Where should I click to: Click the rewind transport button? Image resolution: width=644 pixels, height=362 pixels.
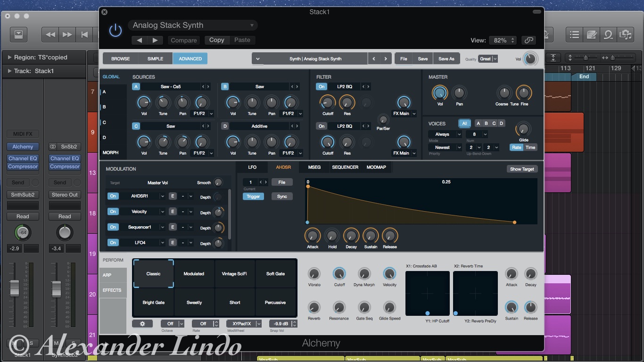[50, 34]
